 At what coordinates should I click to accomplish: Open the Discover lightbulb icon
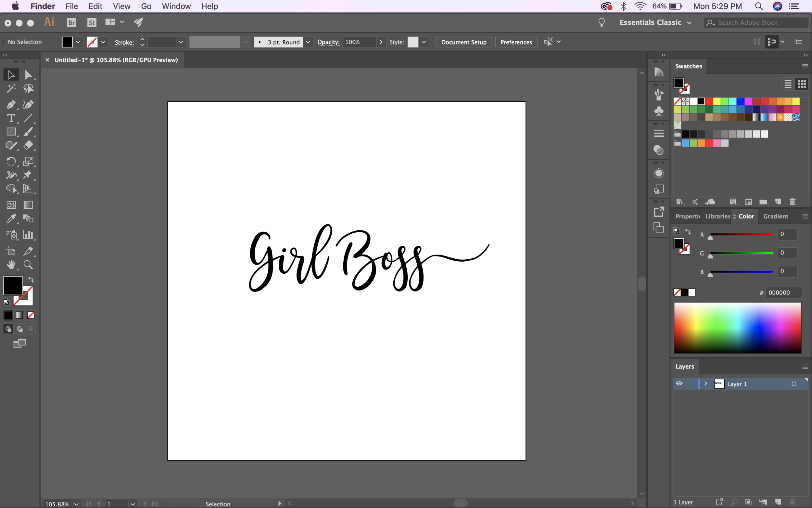pyautogui.click(x=602, y=22)
